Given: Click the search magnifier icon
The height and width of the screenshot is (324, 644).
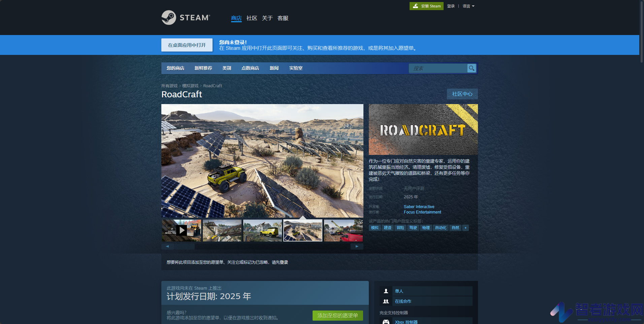Looking at the screenshot, I should point(472,68).
